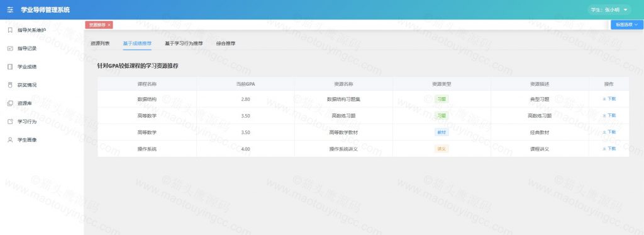Viewport: 644px width, 235px height.
Task: Download the 操作系统讲义 resource
Action: 609,149
